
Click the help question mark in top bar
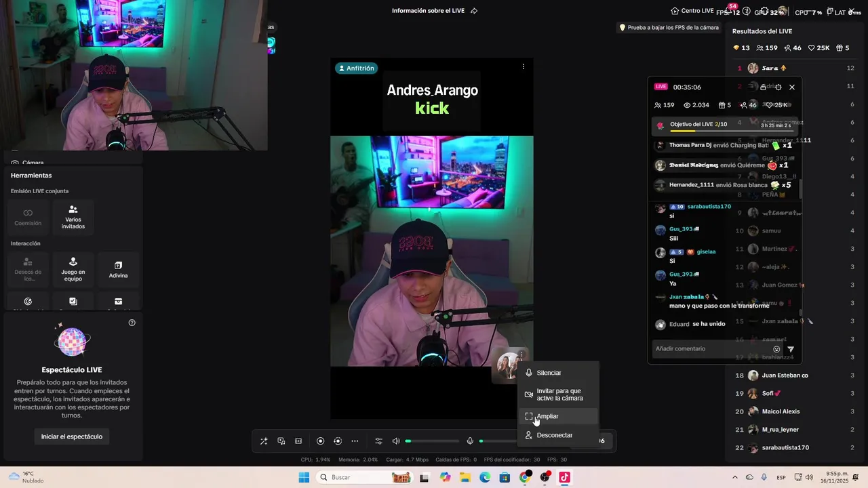click(747, 11)
